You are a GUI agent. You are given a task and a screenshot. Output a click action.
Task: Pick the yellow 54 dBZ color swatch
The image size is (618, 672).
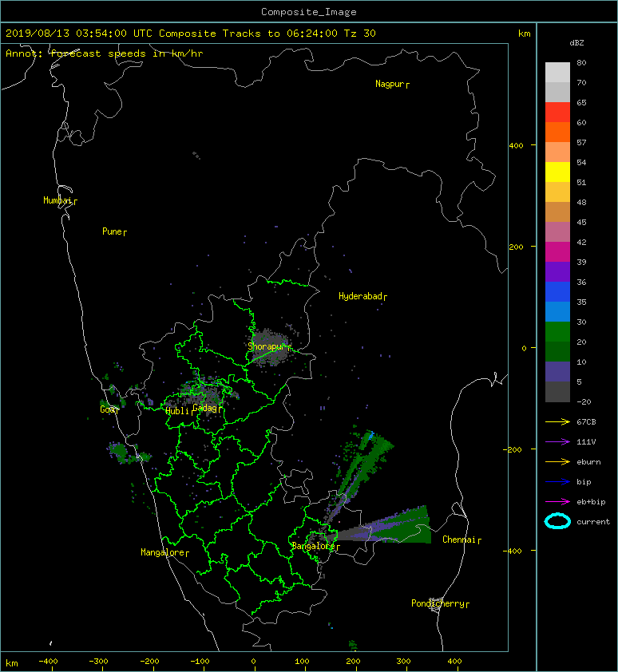point(557,172)
